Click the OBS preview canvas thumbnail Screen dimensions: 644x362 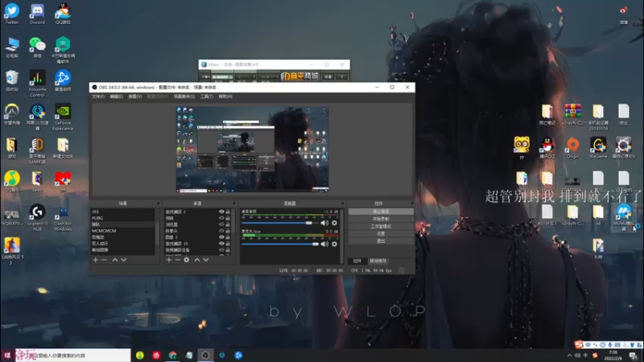[252, 150]
